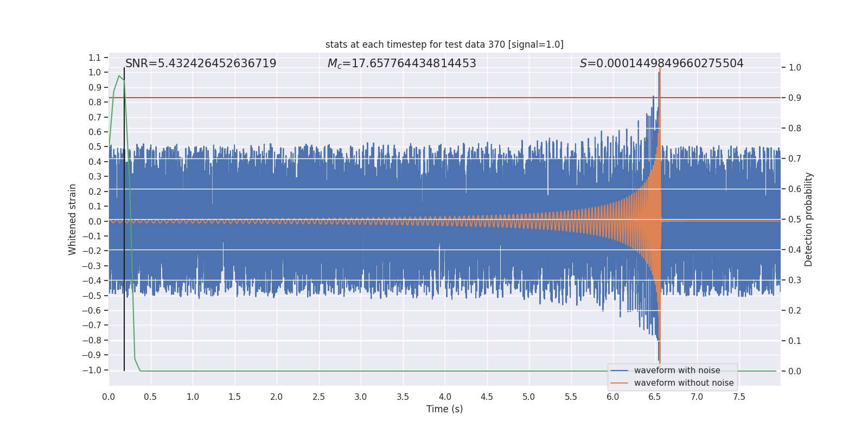Click the −0.5 tick on Whitened strain axis
Image resolution: width=868 pixels, height=434 pixels.
coord(92,296)
